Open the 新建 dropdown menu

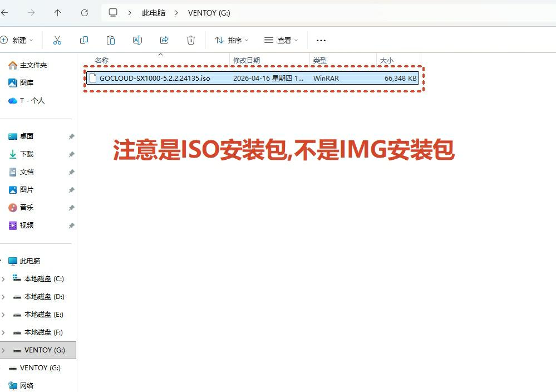17,40
